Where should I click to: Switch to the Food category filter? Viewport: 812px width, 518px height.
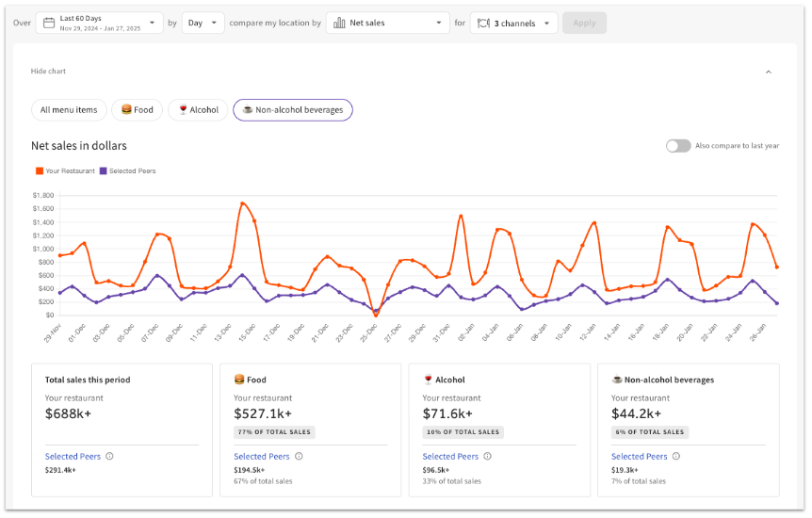point(137,110)
